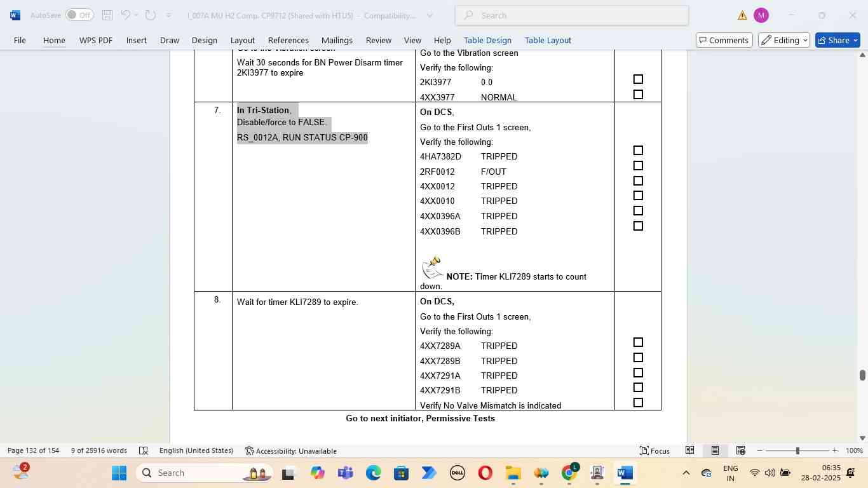Check the box for 4XX7289A TRIPPED

tap(638, 342)
